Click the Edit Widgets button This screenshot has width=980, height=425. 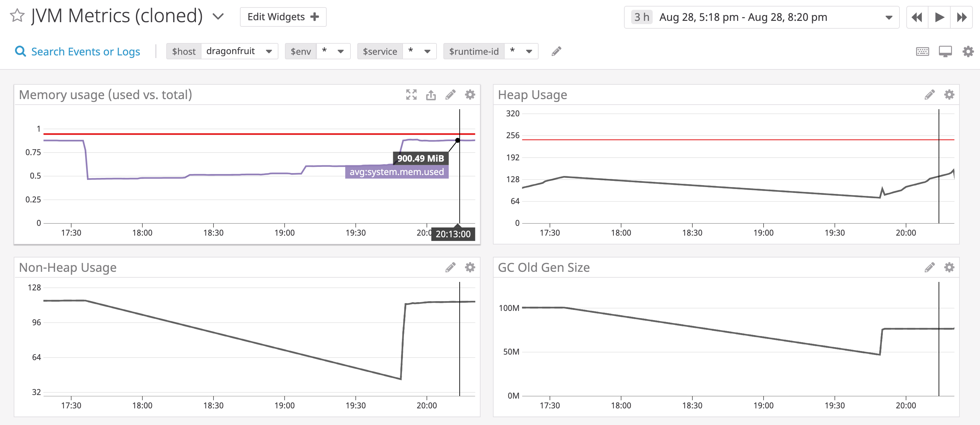pos(283,17)
